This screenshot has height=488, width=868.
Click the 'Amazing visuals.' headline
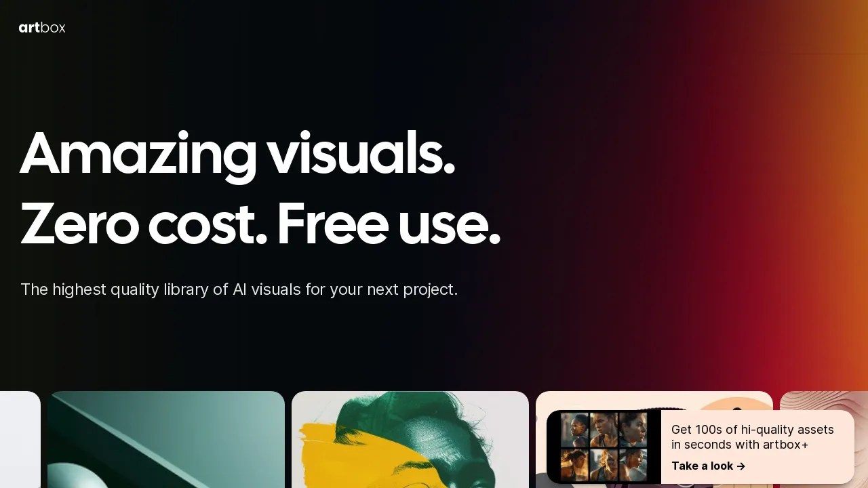pyautogui.click(x=237, y=154)
